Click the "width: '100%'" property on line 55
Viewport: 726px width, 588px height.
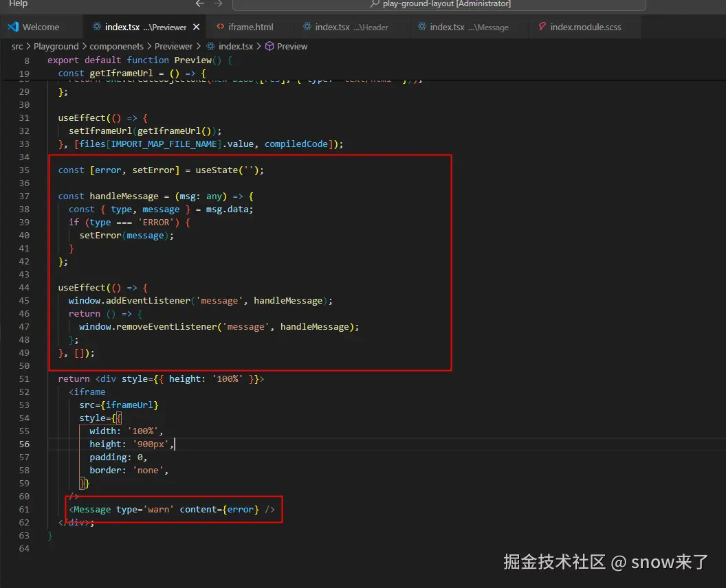pos(124,431)
